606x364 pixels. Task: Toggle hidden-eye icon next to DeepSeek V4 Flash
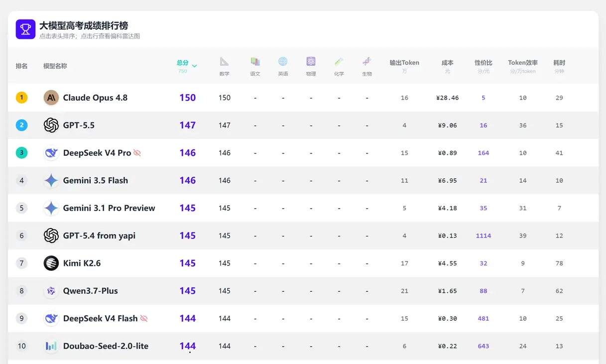pyautogui.click(x=144, y=318)
